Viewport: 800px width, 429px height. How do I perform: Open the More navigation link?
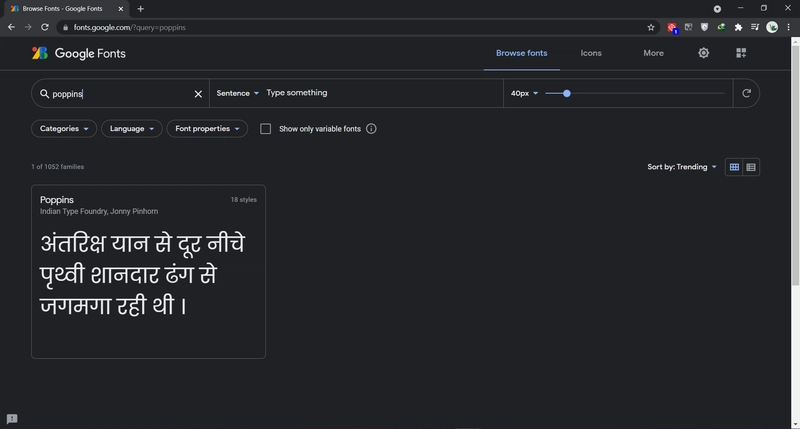click(653, 53)
